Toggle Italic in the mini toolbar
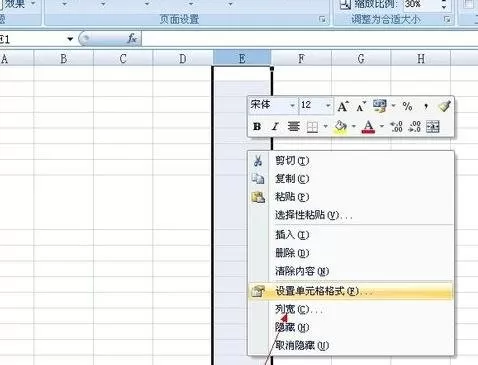This screenshot has height=365, width=478. click(275, 127)
